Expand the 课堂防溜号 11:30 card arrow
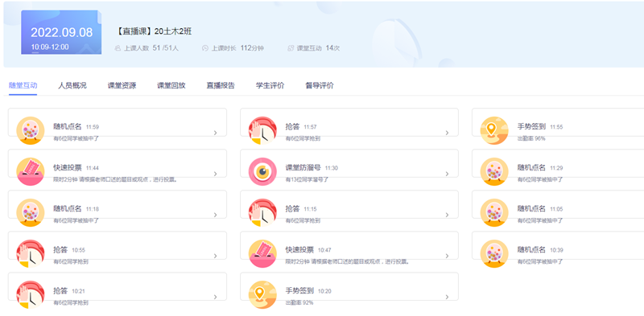Image resolution: width=644 pixels, height=316 pixels. click(448, 174)
